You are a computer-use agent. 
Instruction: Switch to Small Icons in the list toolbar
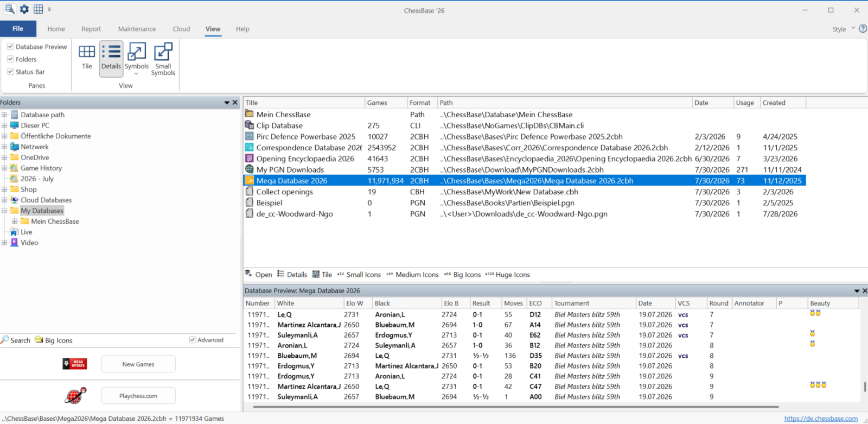point(359,274)
